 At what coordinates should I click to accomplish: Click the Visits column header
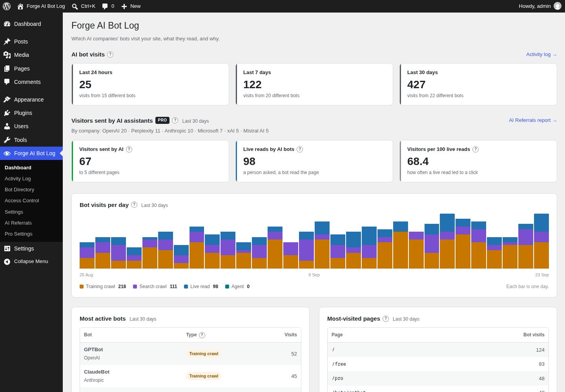[x=291, y=335]
